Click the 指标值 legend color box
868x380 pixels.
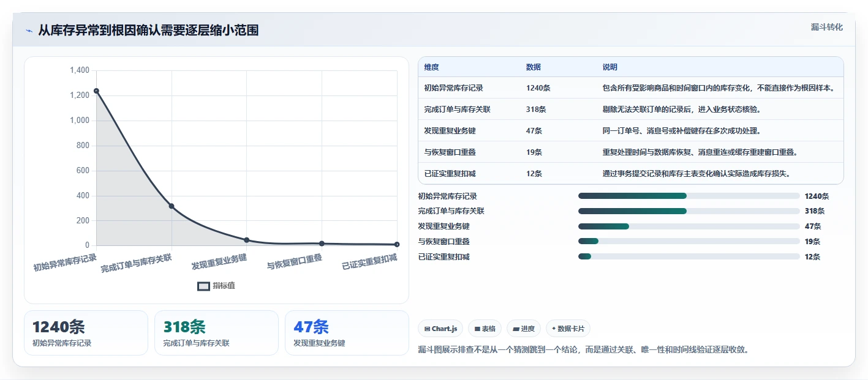(203, 286)
